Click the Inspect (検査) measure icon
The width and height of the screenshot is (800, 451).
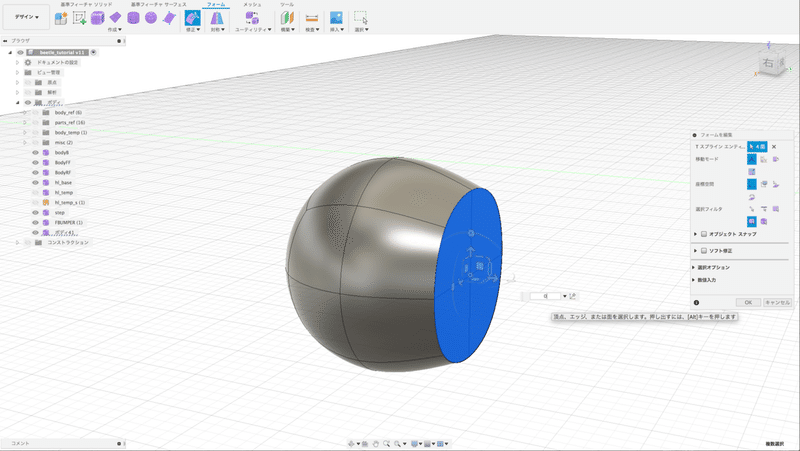point(312,18)
